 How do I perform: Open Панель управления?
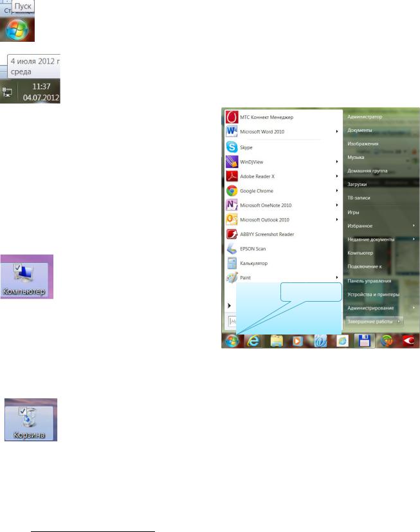(x=369, y=281)
